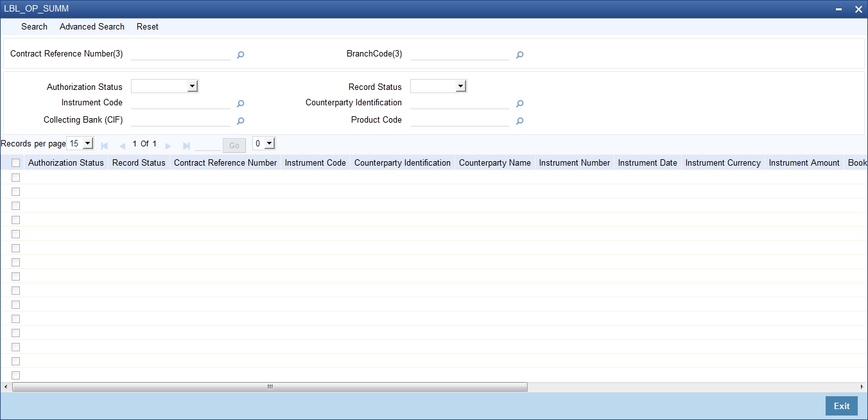Click the Instrument Number column header
Viewport: 868px width, 420px height.
coord(575,162)
